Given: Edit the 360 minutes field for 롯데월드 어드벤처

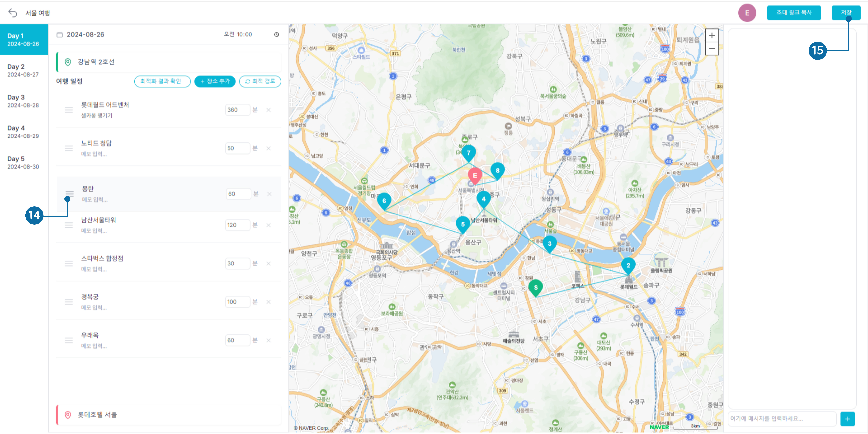Looking at the screenshot, I should 238,110.
